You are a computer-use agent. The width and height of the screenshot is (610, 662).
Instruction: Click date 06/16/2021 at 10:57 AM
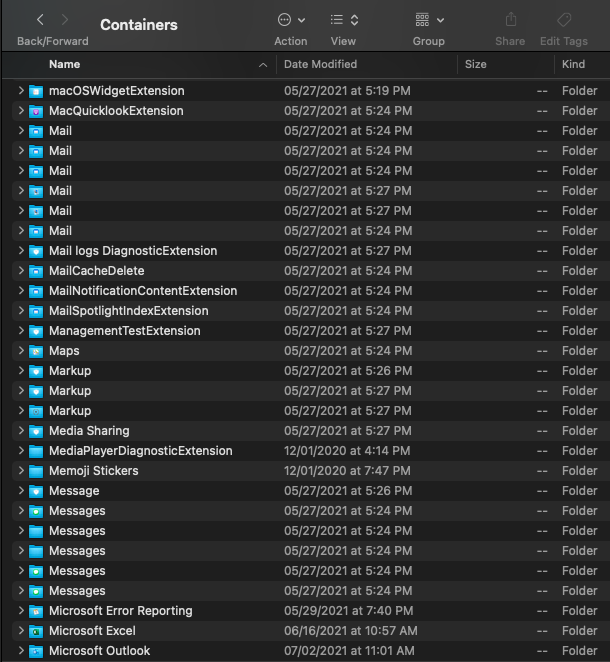pos(351,631)
